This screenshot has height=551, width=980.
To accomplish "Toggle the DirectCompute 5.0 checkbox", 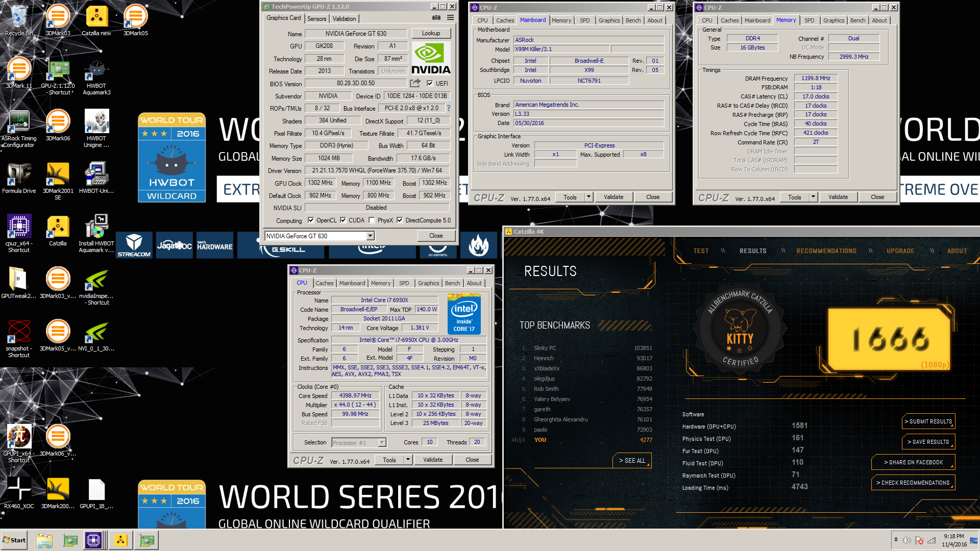I will click(x=400, y=220).
